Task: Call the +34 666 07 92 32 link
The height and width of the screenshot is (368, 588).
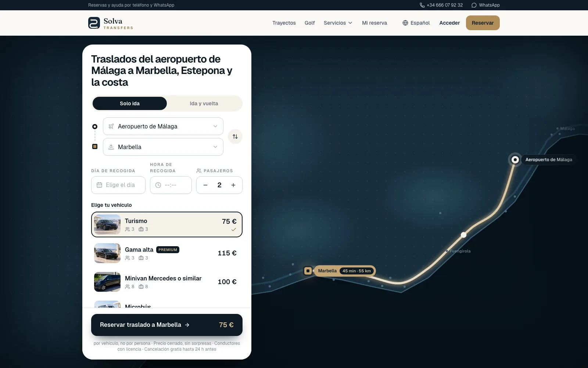Action: 441,5
